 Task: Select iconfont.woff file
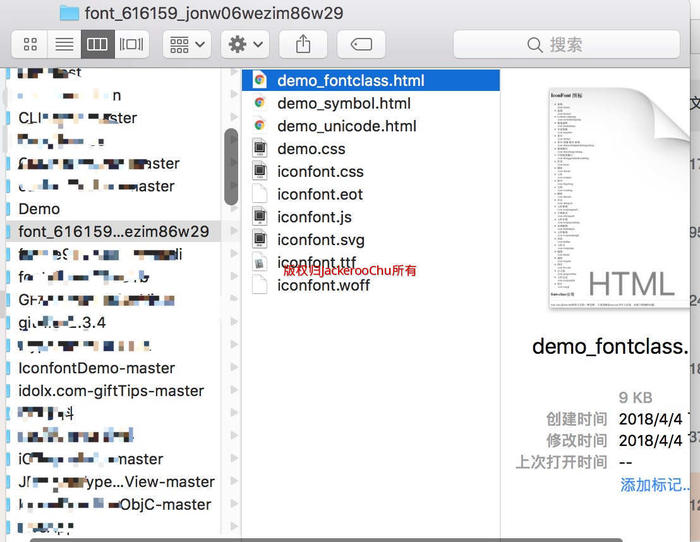point(371,285)
